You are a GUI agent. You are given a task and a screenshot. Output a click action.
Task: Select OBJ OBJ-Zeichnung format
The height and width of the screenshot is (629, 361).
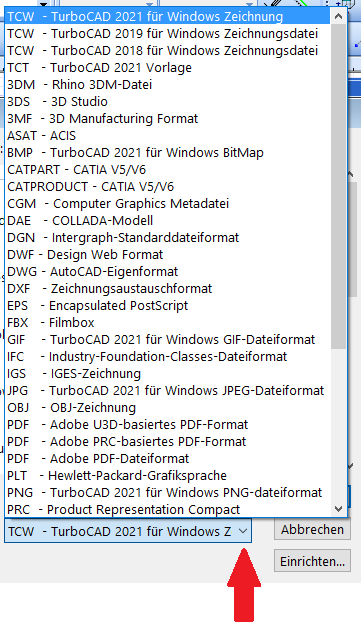pos(168,408)
